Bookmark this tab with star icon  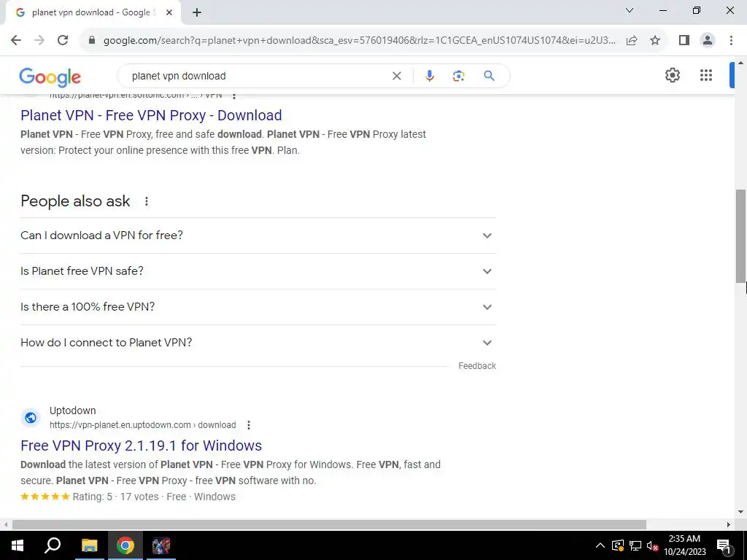tap(655, 41)
